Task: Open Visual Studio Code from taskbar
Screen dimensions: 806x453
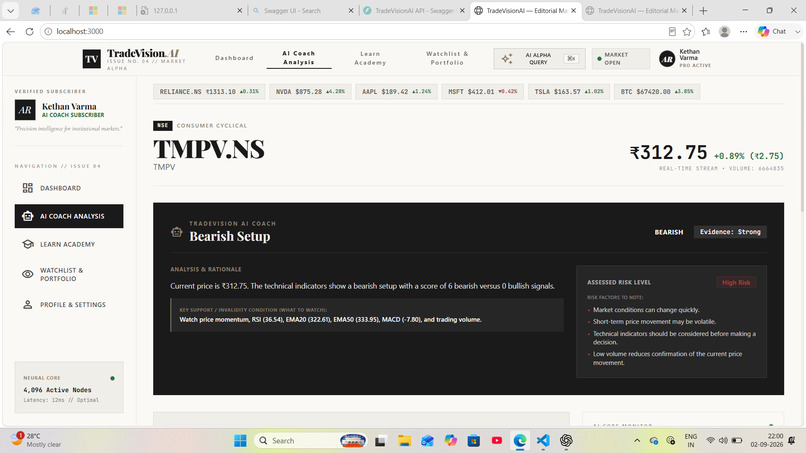Action: click(x=543, y=441)
